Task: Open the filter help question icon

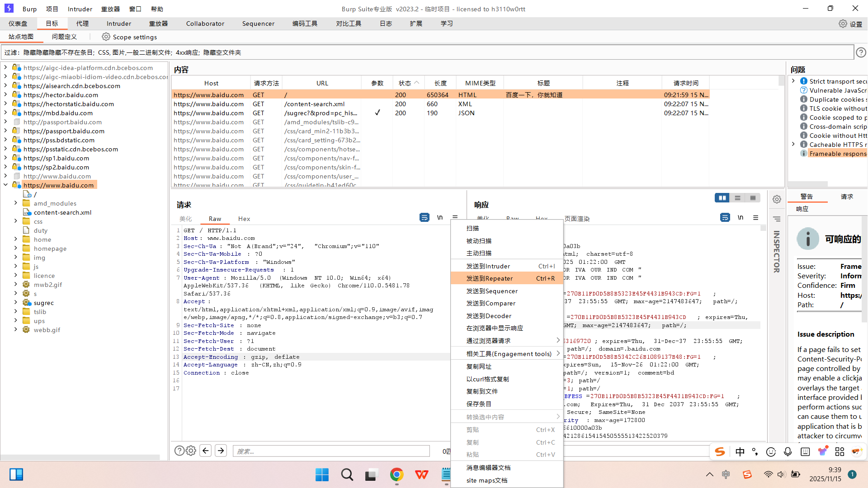Action: (x=861, y=52)
